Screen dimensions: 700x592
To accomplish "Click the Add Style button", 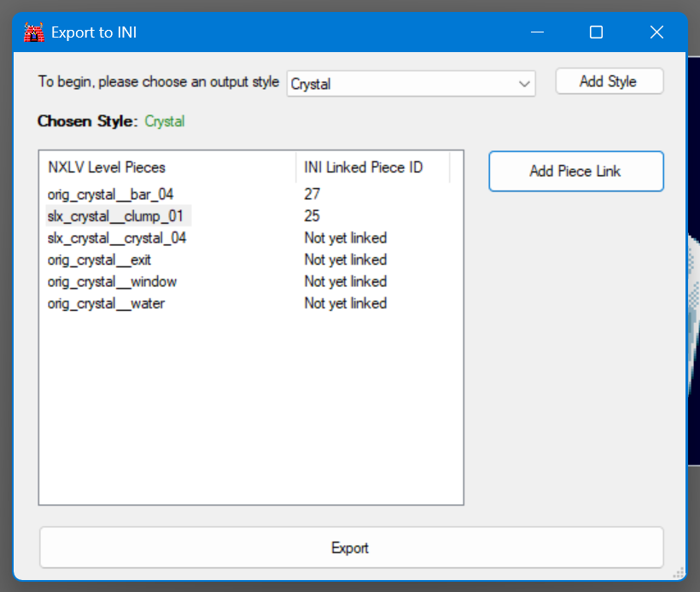I will pyautogui.click(x=609, y=81).
